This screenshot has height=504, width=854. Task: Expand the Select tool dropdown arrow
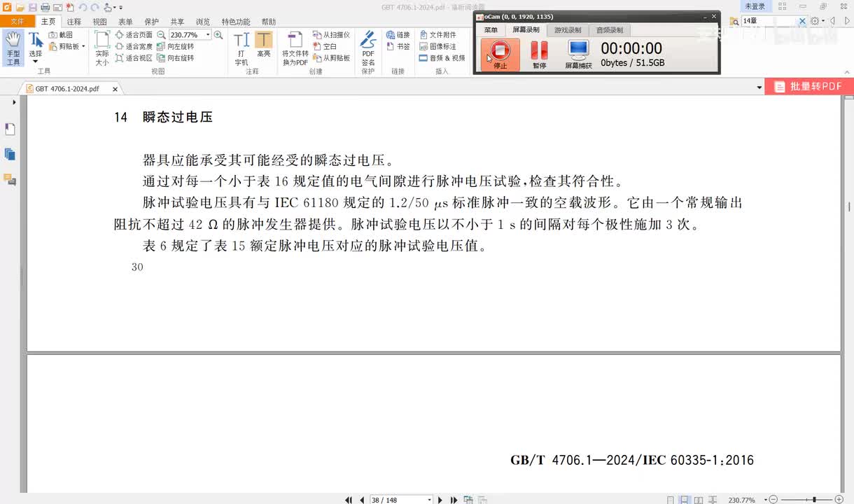pyautogui.click(x=35, y=62)
